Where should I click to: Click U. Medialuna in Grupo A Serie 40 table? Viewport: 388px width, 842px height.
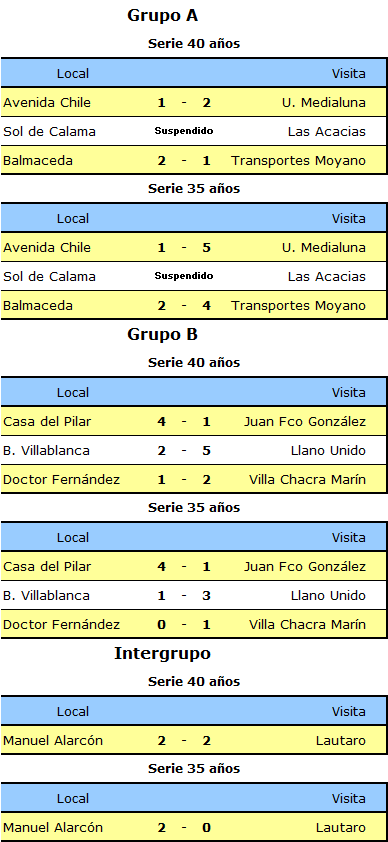click(x=324, y=103)
